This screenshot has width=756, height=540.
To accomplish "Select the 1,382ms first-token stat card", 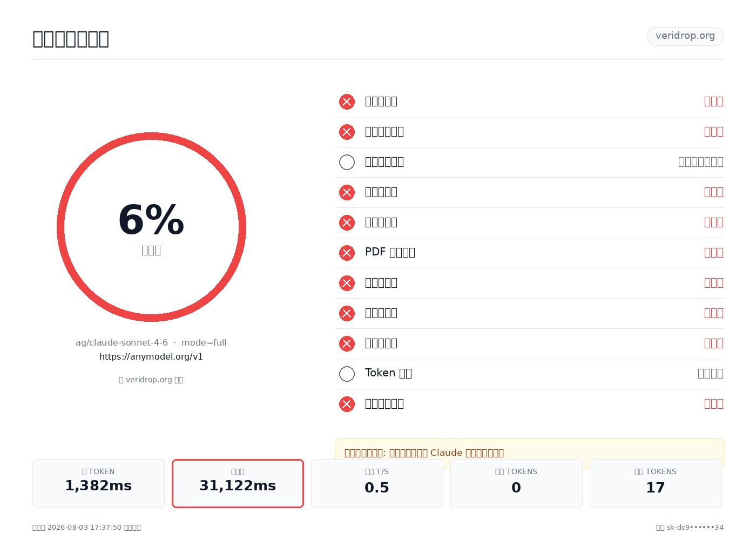I will [98, 483].
